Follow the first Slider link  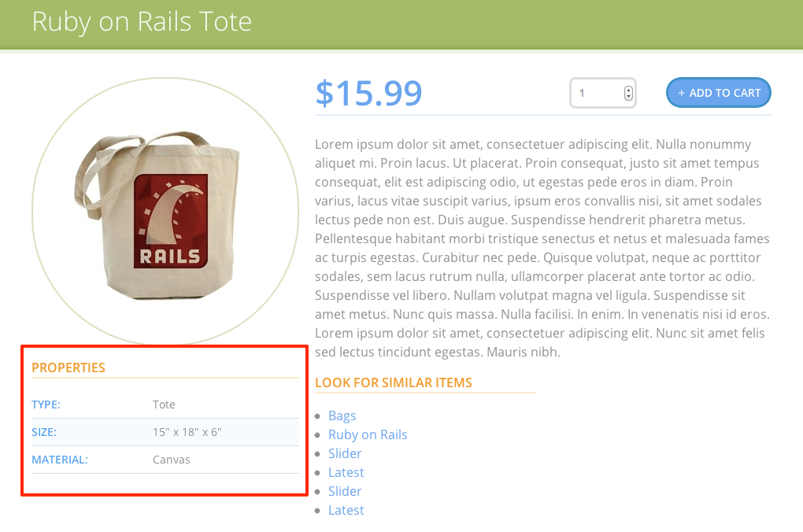345,453
